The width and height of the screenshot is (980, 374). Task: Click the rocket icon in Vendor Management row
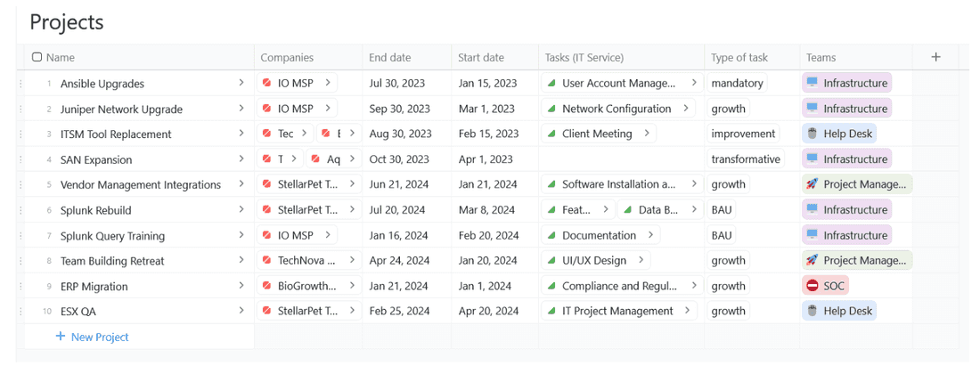[x=812, y=184]
